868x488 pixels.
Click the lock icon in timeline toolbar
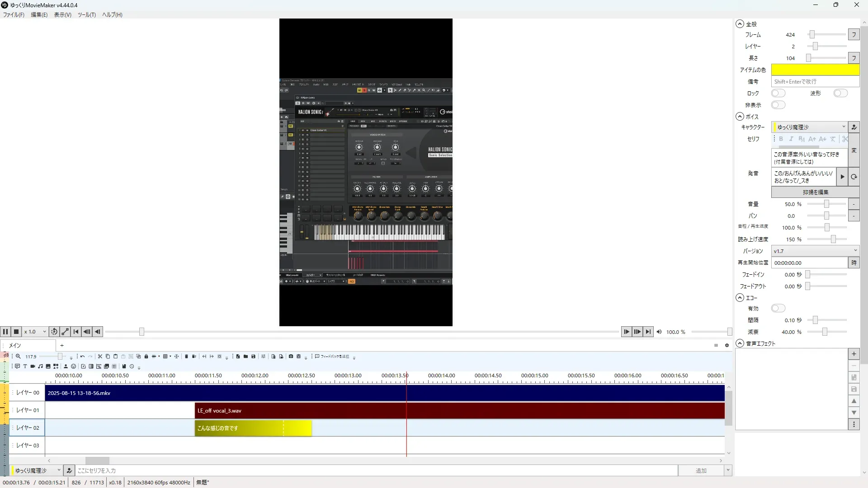(146, 357)
